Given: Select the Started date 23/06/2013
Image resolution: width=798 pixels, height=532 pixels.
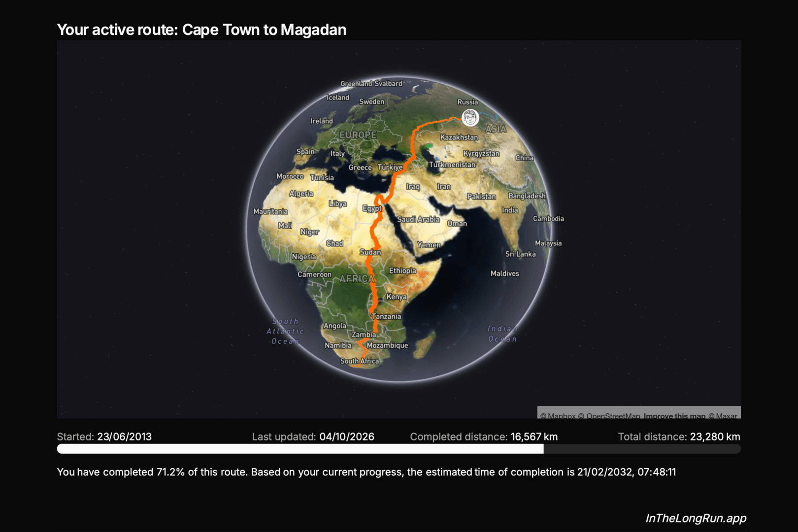Looking at the screenshot, I should click(124, 436).
